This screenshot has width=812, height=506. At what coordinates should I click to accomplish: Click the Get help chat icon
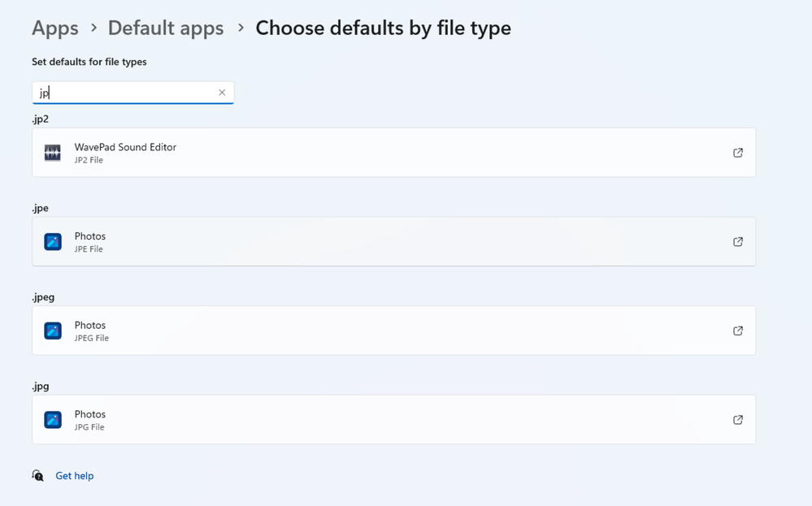coord(38,476)
